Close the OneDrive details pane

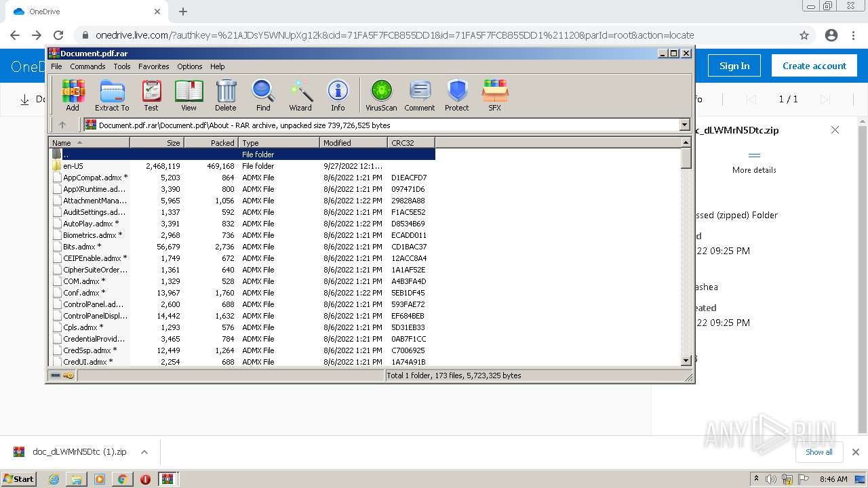pyautogui.click(x=835, y=130)
